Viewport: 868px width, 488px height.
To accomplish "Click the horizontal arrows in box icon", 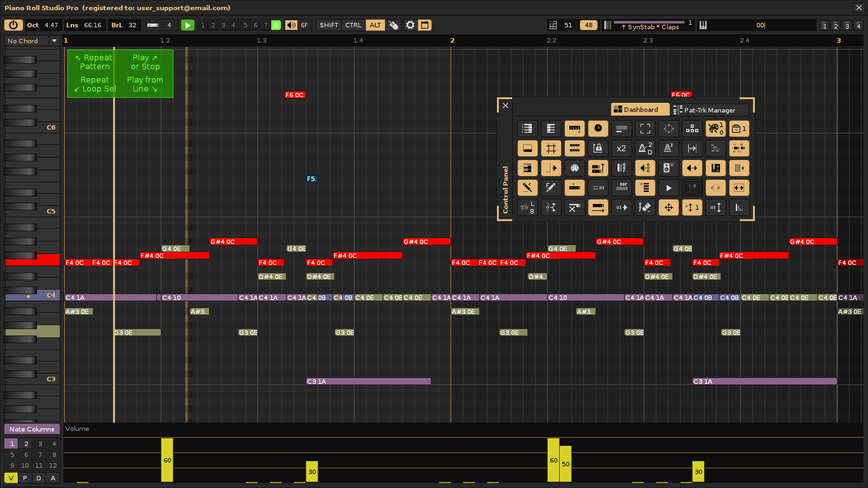I will [739, 188].
